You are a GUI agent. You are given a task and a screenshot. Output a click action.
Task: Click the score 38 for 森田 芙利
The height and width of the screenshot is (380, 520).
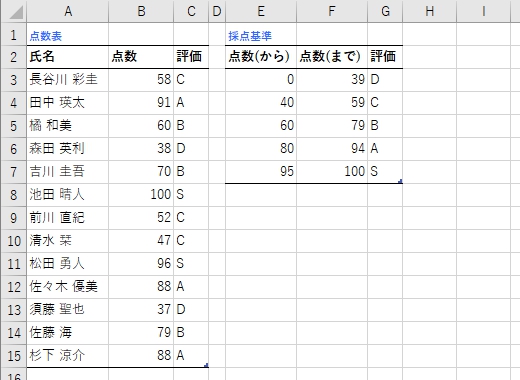click(x=141, y=149)
